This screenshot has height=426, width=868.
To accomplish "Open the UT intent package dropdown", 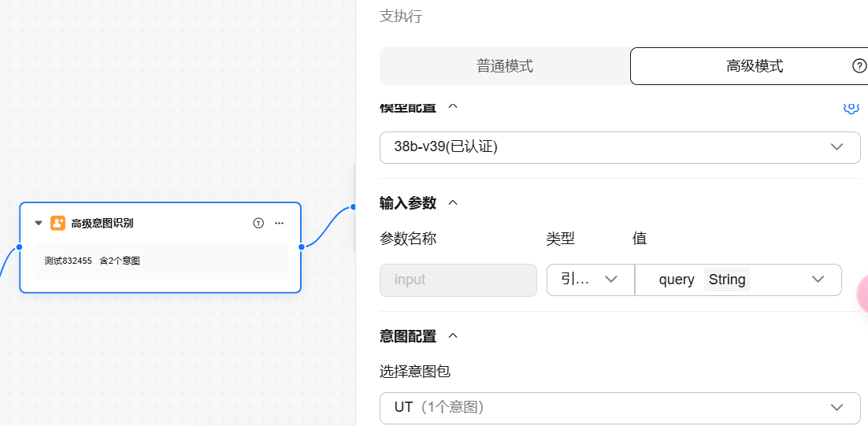I will coord(620,407).
